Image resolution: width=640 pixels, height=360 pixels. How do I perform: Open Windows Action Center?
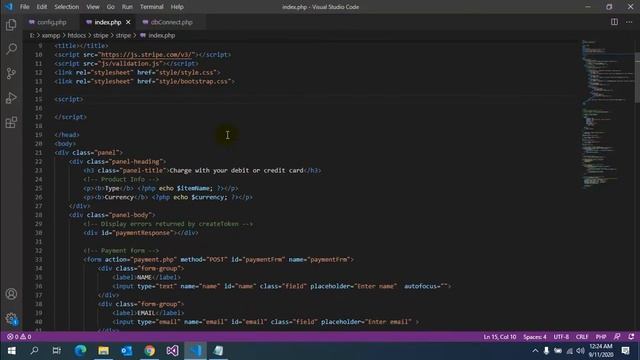(625, 351)
